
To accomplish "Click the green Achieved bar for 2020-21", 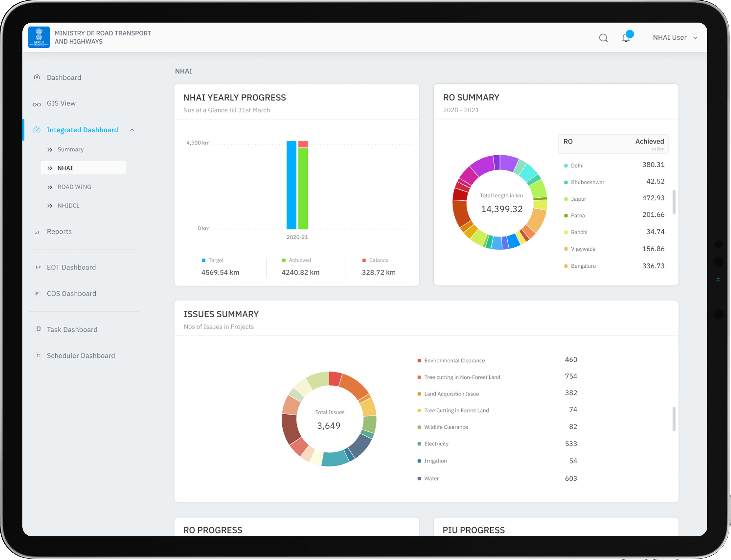I will (303, 189).
